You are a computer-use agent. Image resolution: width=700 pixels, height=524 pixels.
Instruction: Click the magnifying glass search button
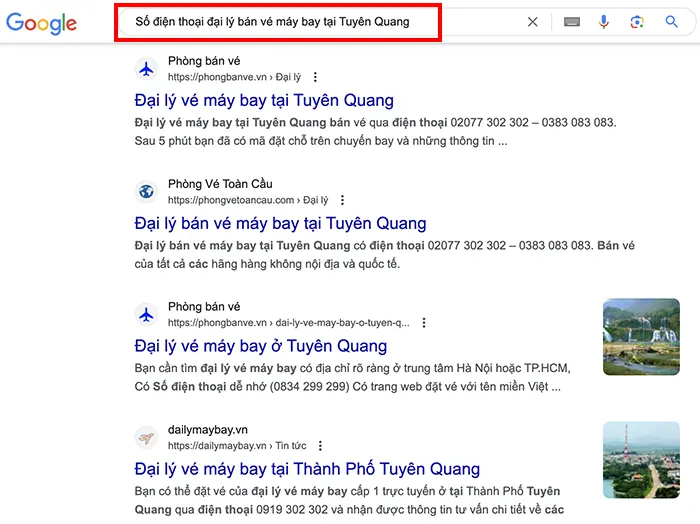point(671,21)
